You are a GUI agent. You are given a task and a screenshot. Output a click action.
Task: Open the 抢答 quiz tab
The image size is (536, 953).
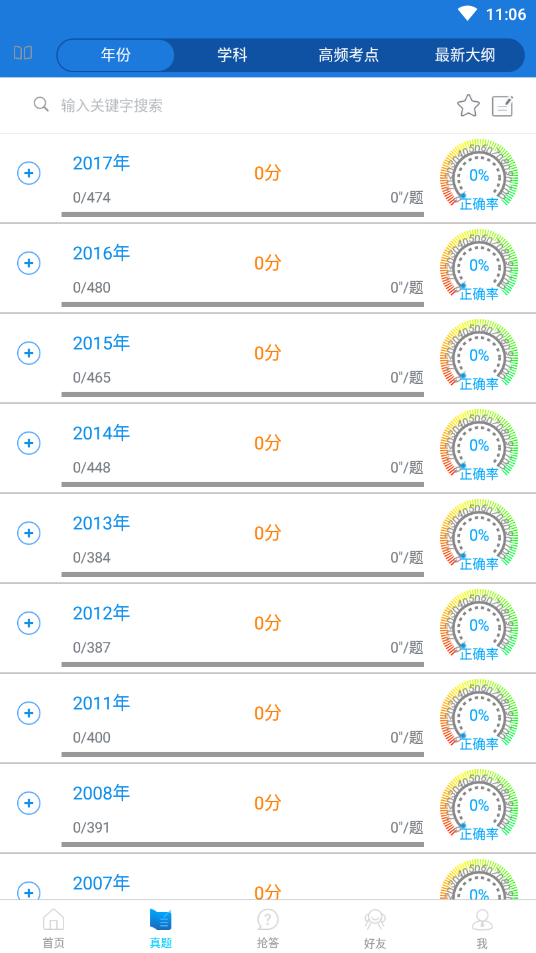(268, 928)
